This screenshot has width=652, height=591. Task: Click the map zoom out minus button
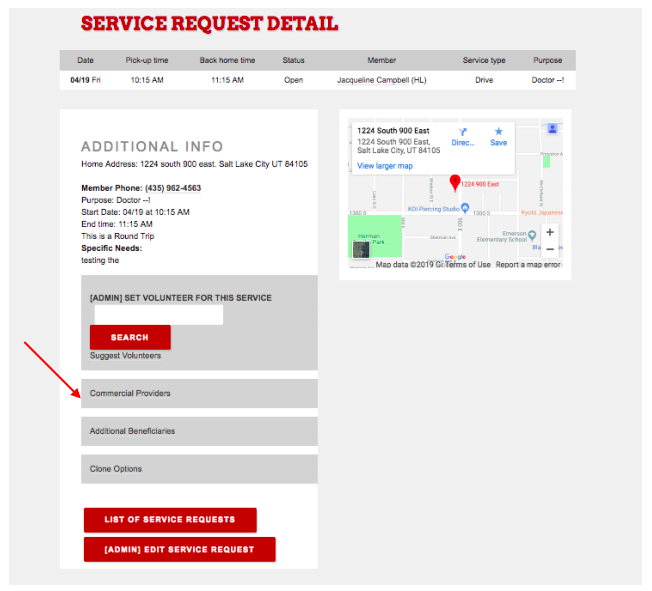(x=550, y=249)
